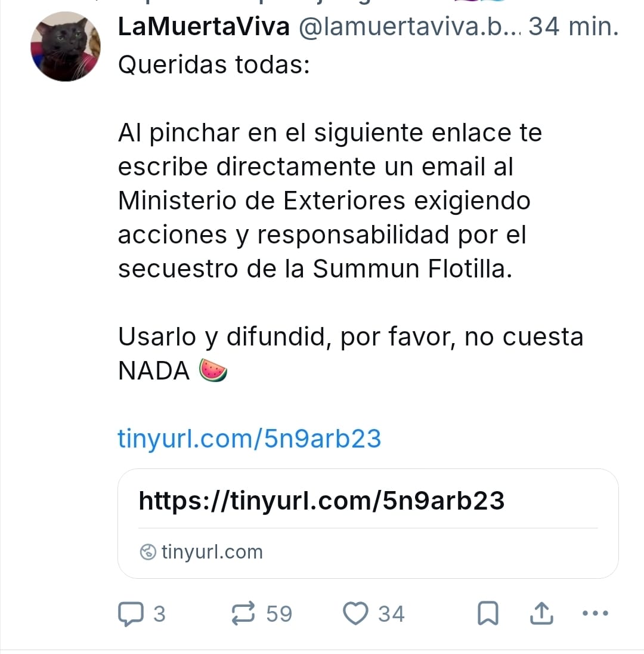Bookmark this post
Viewport: 644px width, 654px height.
pyautogui.click(x=488, y=613)
